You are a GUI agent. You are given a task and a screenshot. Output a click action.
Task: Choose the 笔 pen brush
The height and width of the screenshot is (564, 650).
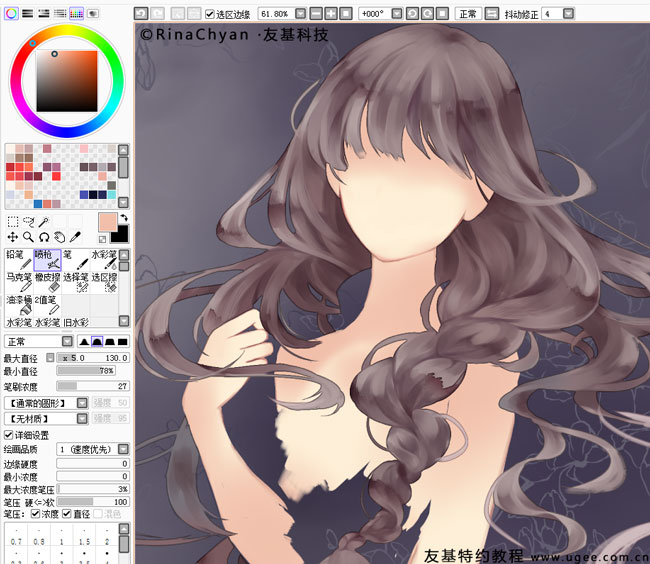75,260
